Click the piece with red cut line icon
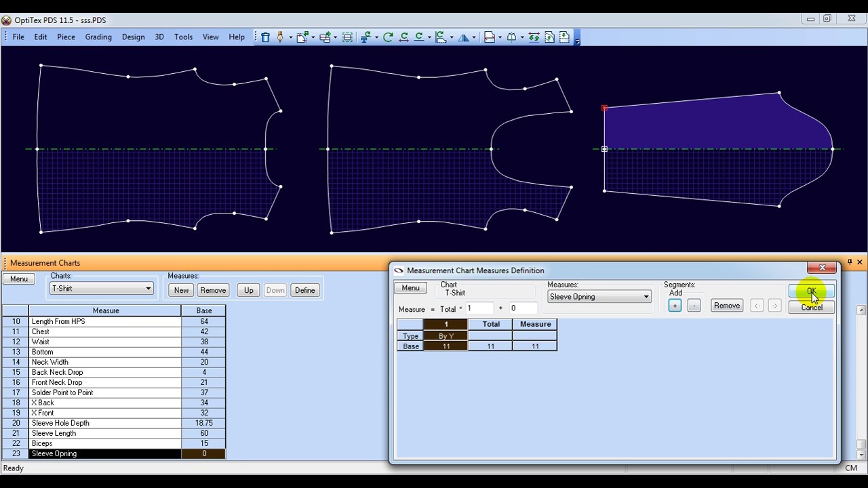The image size is (868, 488). tap(490, 37)
